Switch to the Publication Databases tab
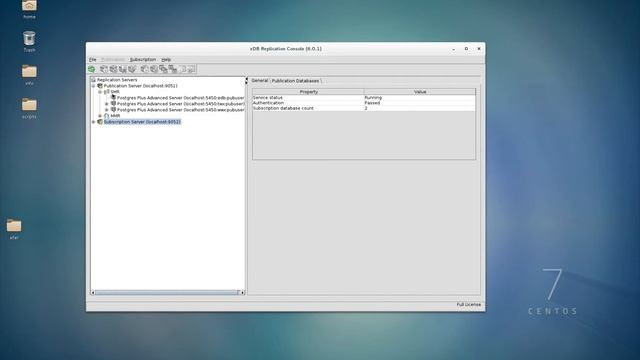 click(296, 81)
